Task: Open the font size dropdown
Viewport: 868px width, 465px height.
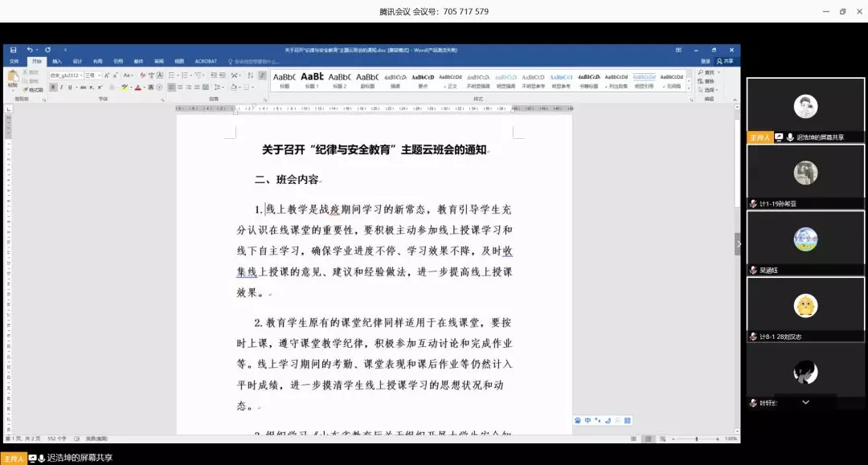Action: pos(91,75)
